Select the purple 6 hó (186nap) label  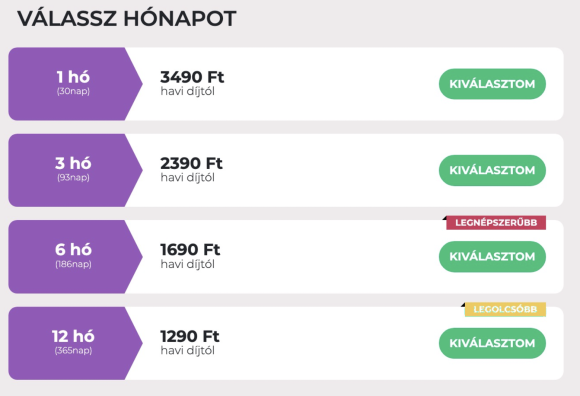click(x=75, y=257)
